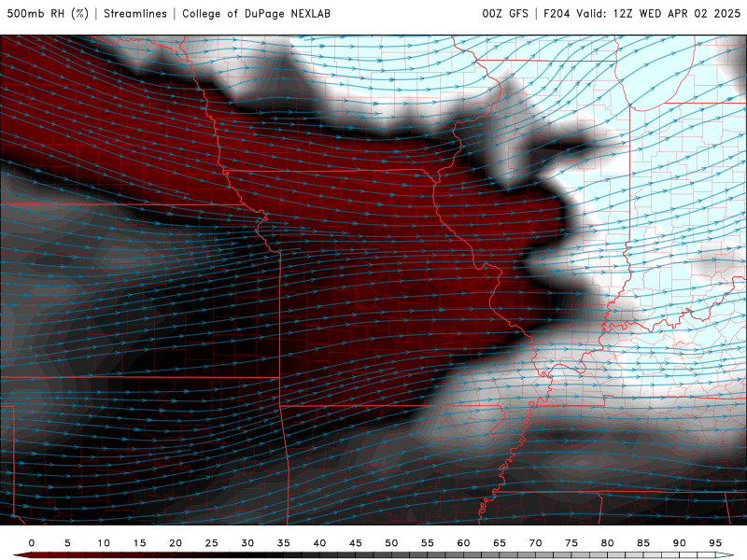The height and width of the screenshot is (560, 747).
Task: Click the "500mb RH (%)" title text
Action: pos(48,14)
